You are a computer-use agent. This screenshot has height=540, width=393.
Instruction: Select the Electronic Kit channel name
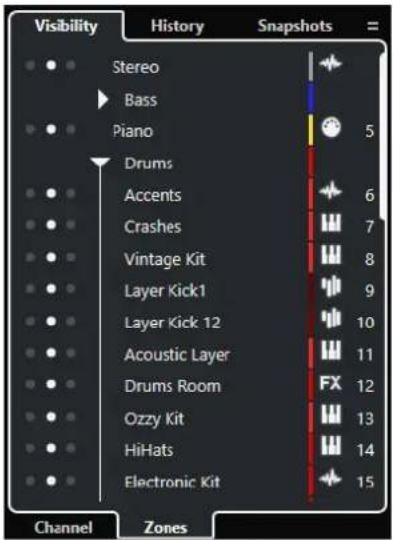[x=172, y=482]
